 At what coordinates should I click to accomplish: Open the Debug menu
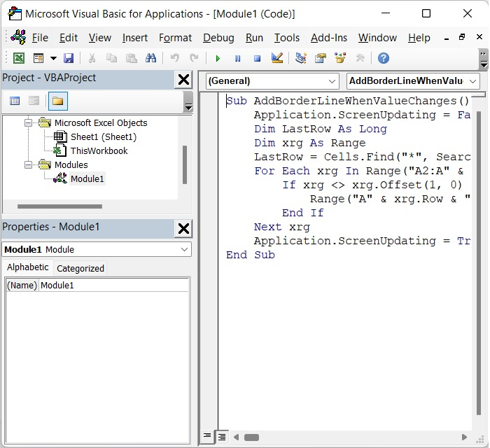218,38
